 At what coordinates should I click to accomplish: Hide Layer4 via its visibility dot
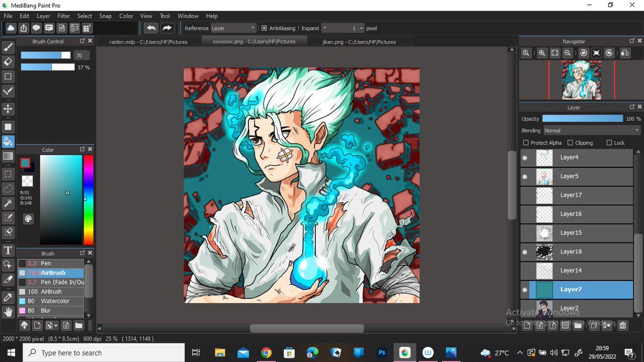pyautogui.click(x=525, y=158)
